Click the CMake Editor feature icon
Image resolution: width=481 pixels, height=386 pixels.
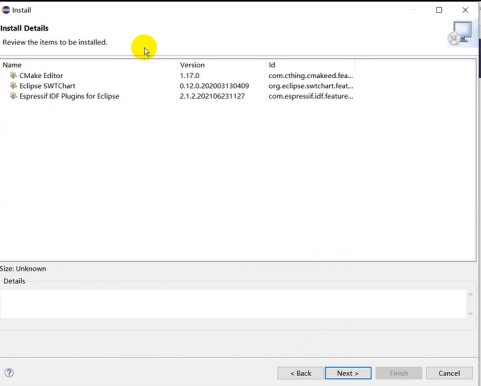pyautogui.click(x=13, y=75)
